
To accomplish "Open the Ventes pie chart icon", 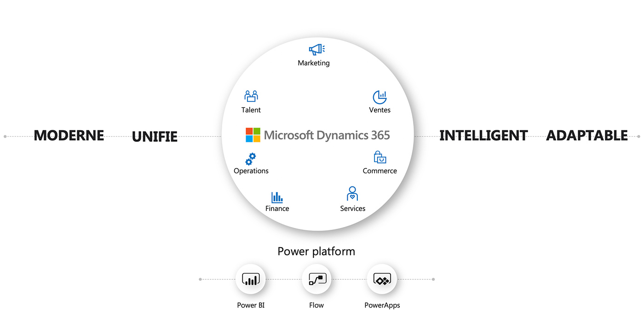I will tap(379, 97).
